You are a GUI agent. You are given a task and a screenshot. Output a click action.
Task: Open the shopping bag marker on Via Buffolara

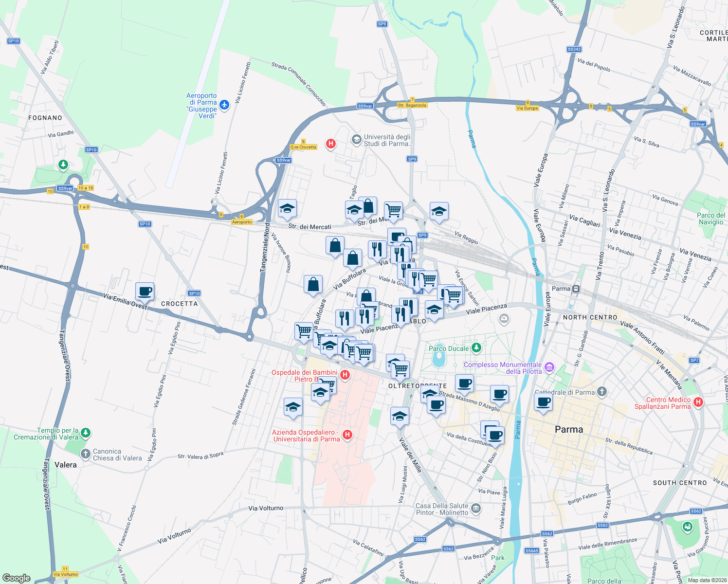pos(313,284)
